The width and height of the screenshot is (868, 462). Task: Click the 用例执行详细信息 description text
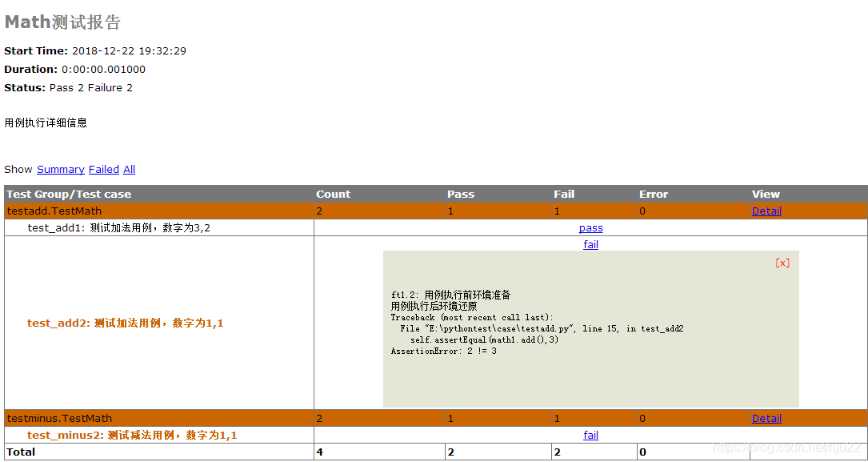tap(46, 123)
